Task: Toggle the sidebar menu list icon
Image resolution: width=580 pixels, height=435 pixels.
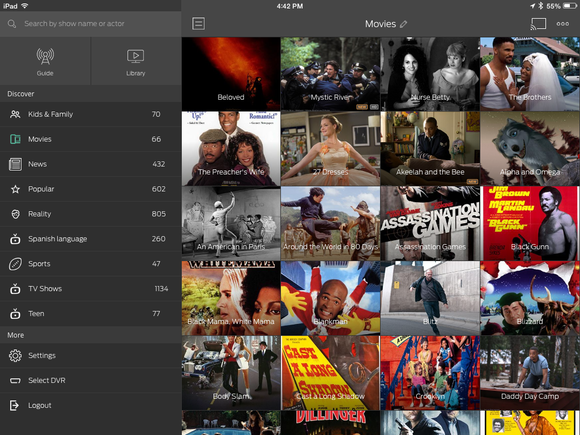Action: 199,24
